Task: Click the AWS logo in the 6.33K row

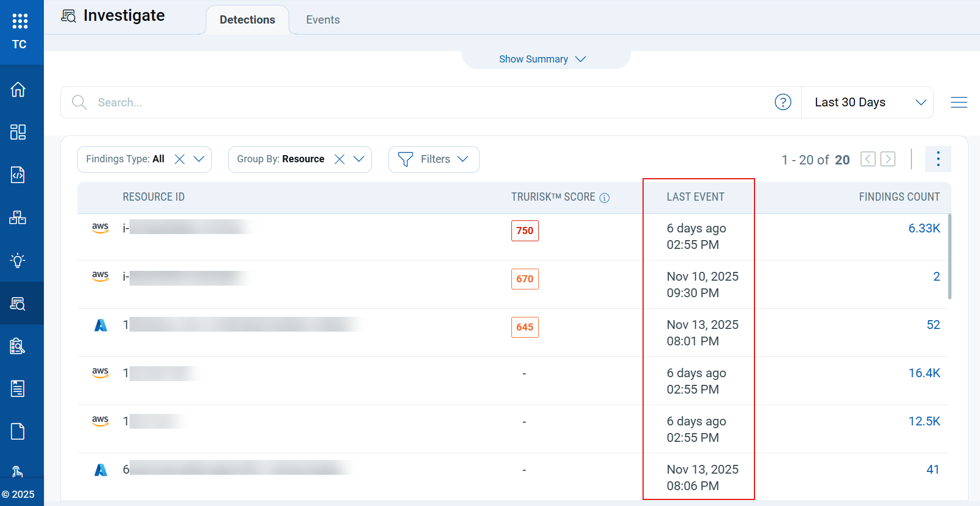Action: [100, 228]
